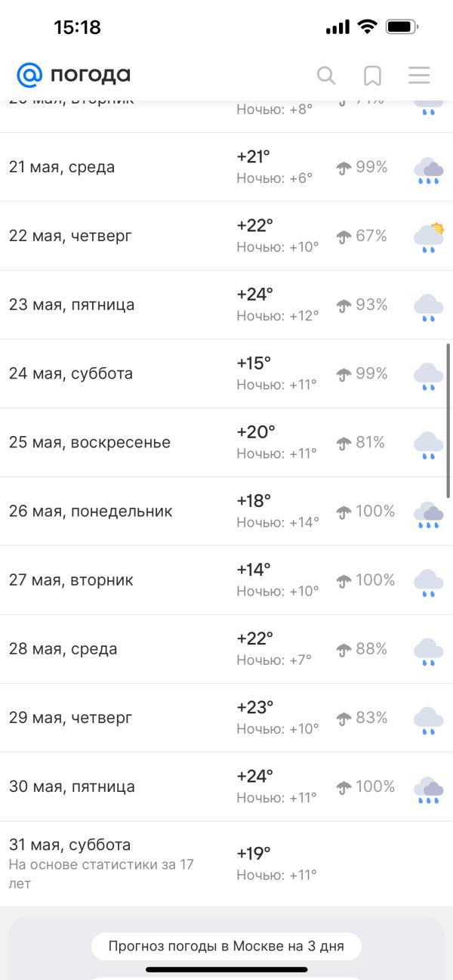Screen dimensions: 453x980
Task: Open the hamburger menu
Action: (419, 75)
